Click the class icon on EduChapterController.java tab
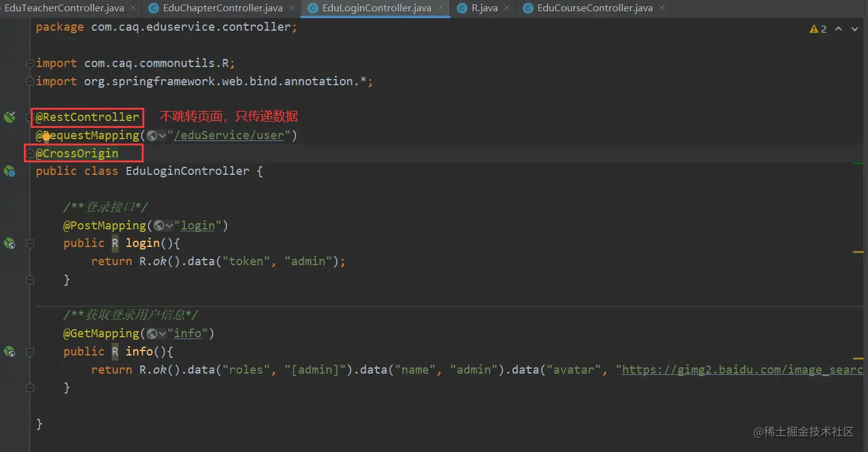The height and width of the screenshot is (452, 868). point(154,8)
